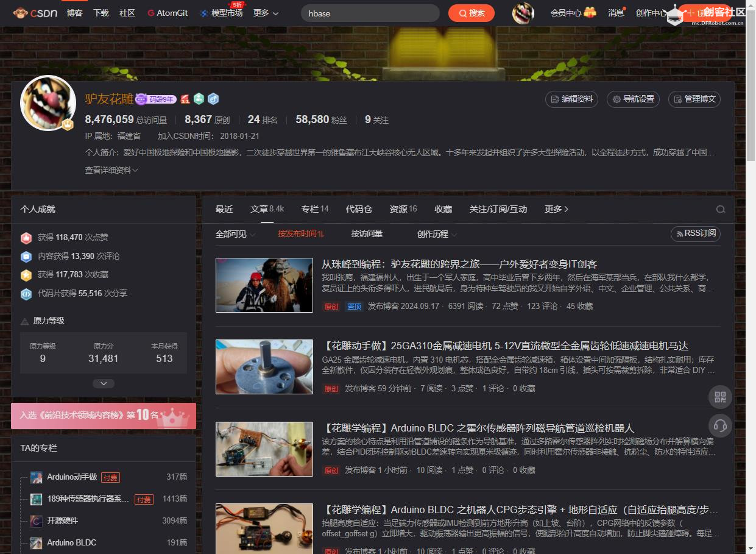
Task: Click the 置顶 tag on first article
Action: 354,307
